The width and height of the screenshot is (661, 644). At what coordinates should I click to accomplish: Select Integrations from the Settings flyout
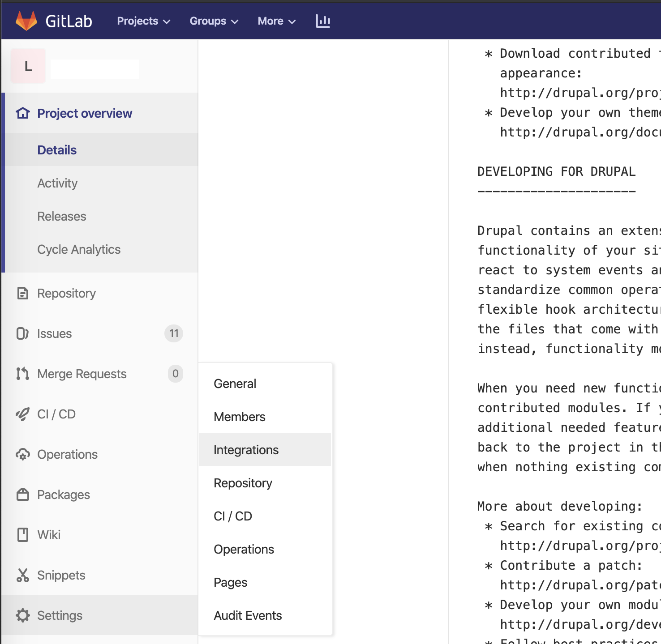[246, 450]
